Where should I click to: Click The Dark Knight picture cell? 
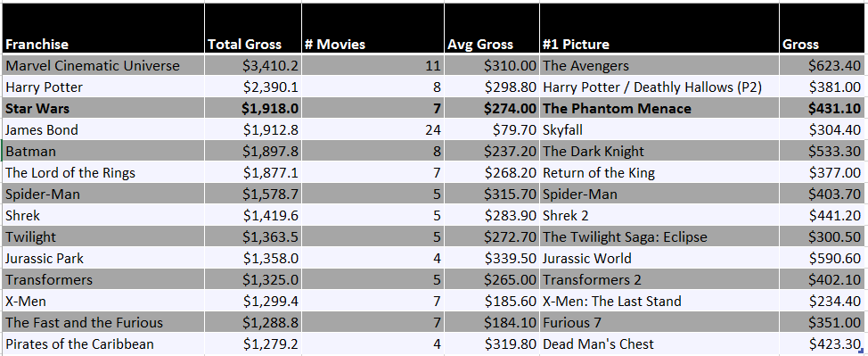[x=659, y=152]
